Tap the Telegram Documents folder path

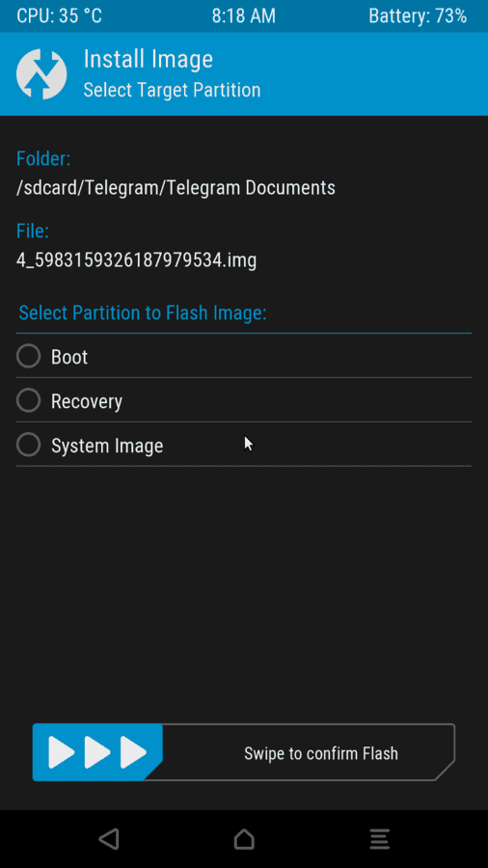click(176, 188)
